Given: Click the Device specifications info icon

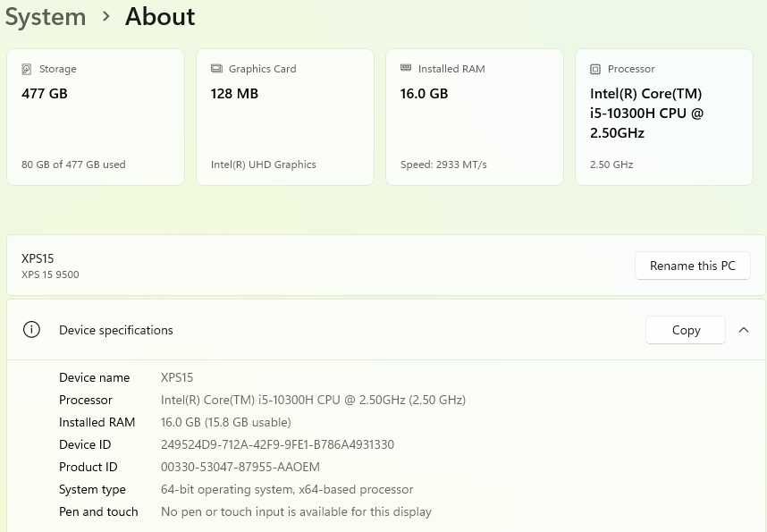Looking at the screenshot, I should (x=31, y=329).
